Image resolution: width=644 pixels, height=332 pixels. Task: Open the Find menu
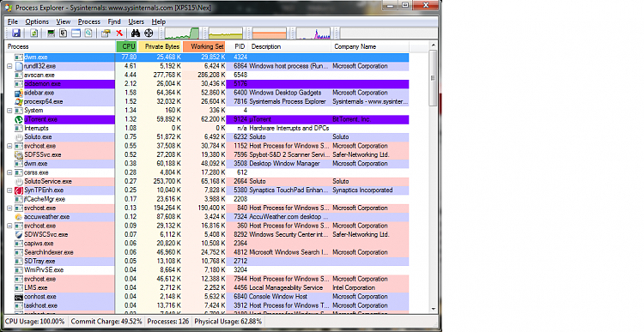pyautogui.click(x=114, y=21)
